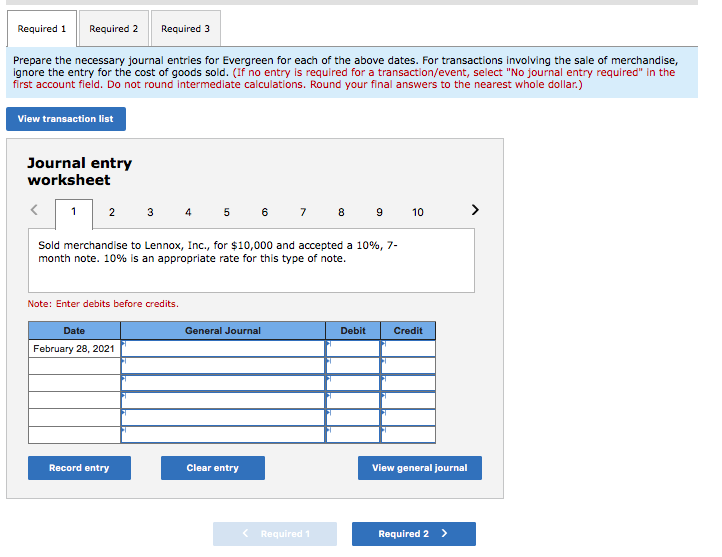Select transaction tab 7
Image resolution: width=722 pixels, height=557 pixels.
click(303, 212)
